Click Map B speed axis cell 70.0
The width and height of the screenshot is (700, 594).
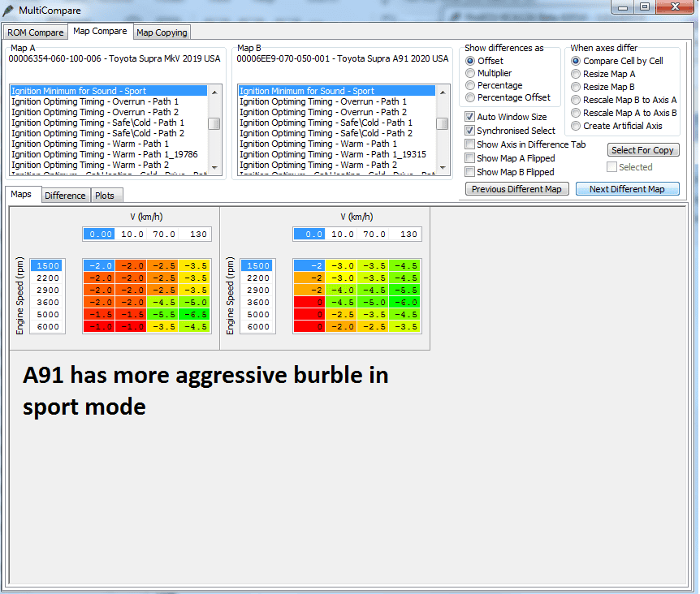374,235
